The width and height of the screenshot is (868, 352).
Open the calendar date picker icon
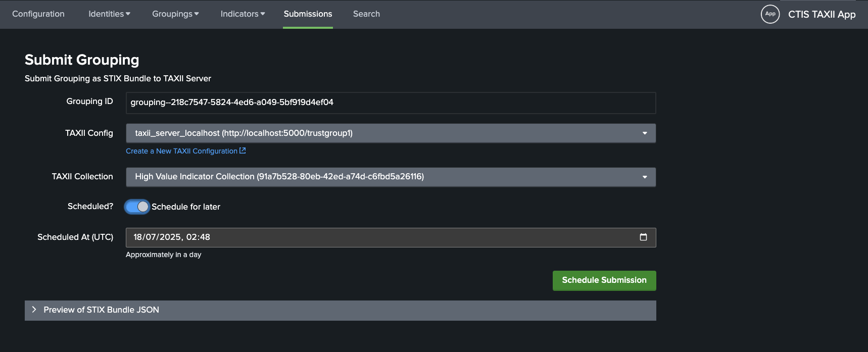point(643,237)
